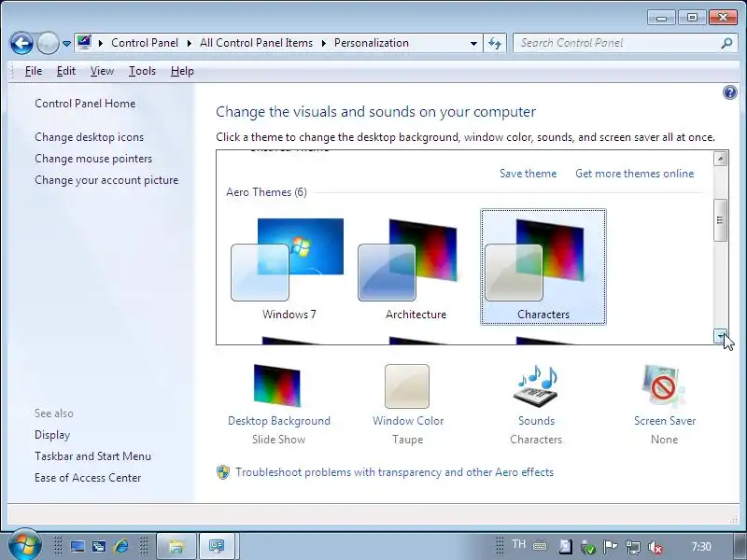This screenshot has height=560, width=747.
Task: Open the recent pages dropdown beside the nav arrows
Action: point(66,44)
